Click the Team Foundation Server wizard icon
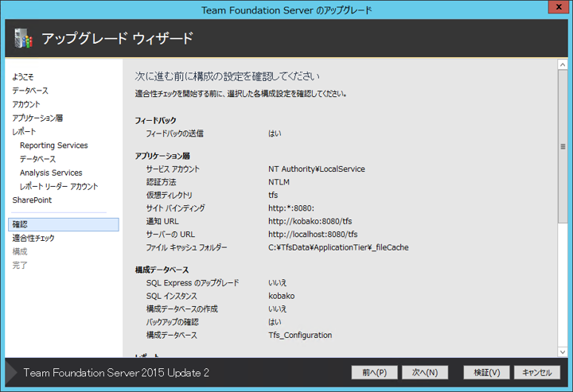 (21, 38)
